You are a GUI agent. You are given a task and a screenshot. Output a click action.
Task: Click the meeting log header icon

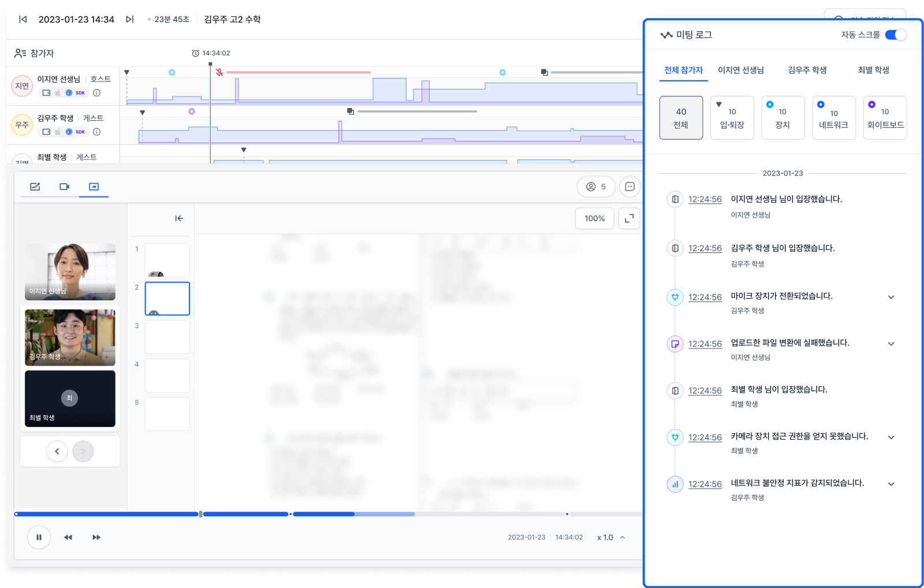(666, 35)
